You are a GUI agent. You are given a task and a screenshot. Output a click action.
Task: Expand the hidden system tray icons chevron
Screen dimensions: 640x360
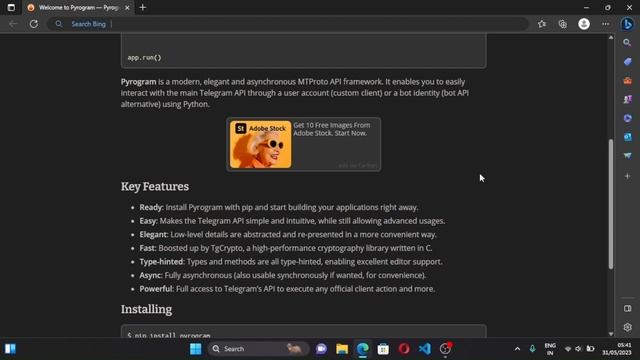[517, 349]
